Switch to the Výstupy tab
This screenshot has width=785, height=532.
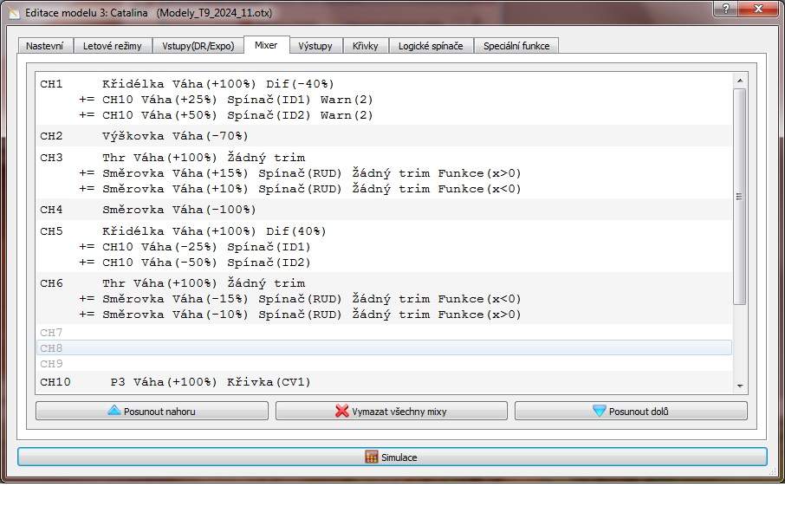click(315, 46)
